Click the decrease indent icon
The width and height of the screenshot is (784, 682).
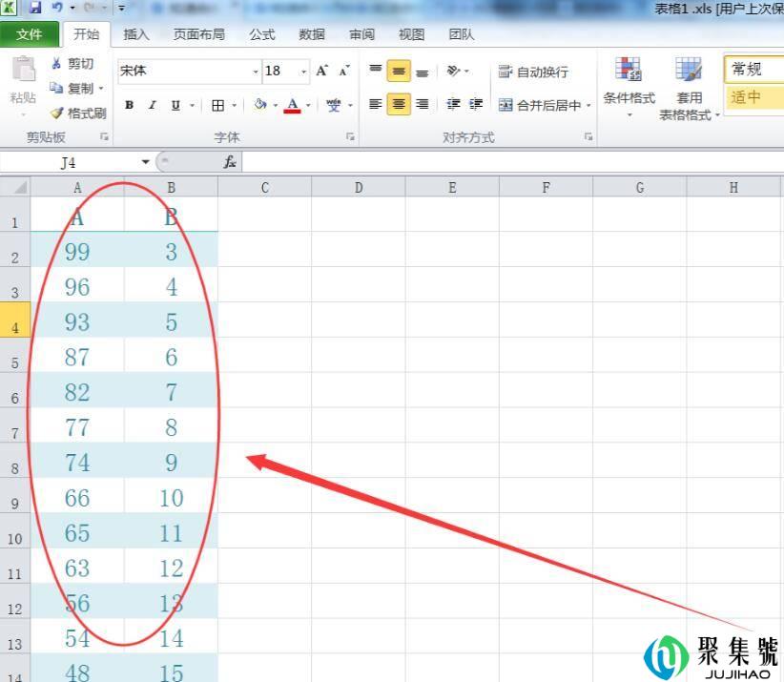pyautogui.click(x=453, y=105)
